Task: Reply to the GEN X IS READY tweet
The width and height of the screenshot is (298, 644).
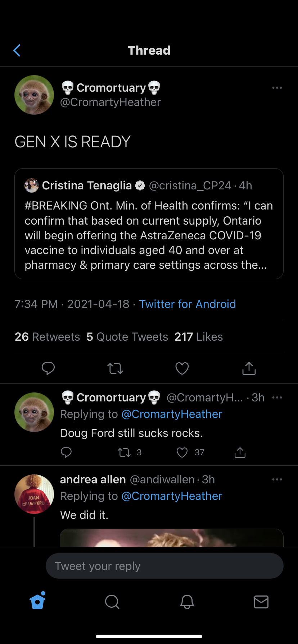Action: pos(48,368)
